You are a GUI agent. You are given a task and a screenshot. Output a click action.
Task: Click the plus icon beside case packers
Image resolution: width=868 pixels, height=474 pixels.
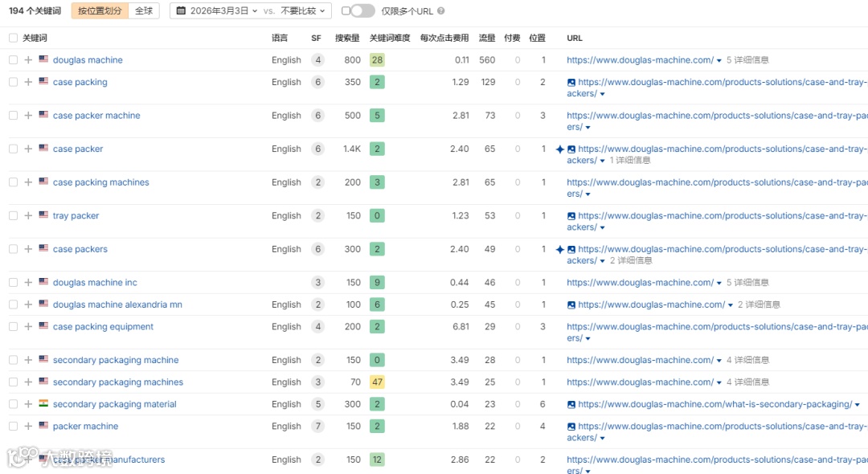tap(28, 249)
